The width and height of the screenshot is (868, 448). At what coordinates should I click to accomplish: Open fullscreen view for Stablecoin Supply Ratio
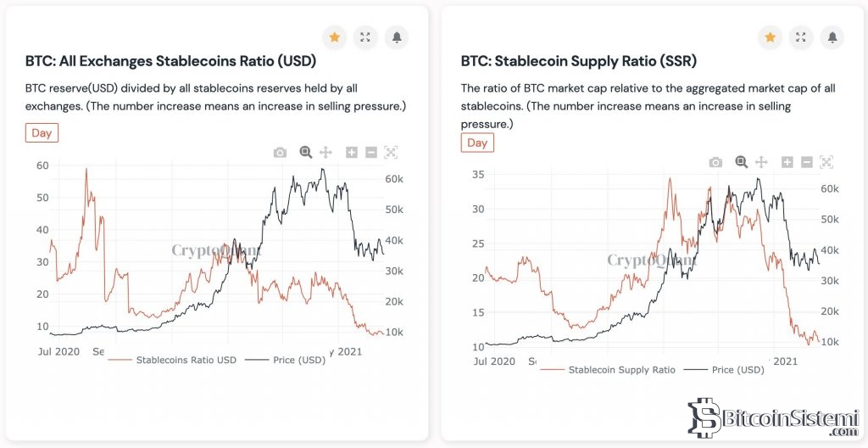click(x=800, y=37)
